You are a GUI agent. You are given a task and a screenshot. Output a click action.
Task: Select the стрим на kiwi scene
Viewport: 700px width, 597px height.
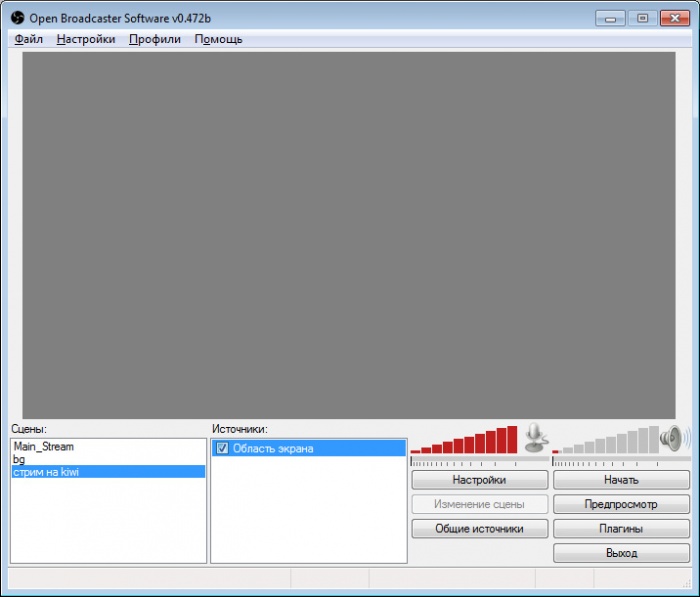108,472
